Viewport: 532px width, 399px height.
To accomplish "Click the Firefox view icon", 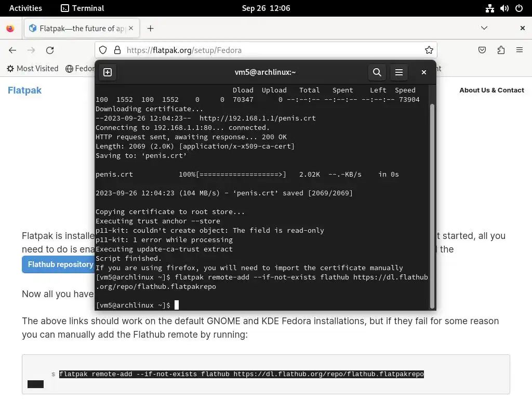I will [10, 29].
